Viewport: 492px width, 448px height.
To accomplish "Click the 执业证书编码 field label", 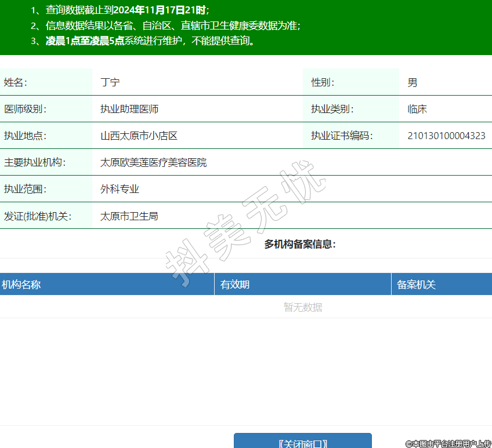I will (342, 136).
